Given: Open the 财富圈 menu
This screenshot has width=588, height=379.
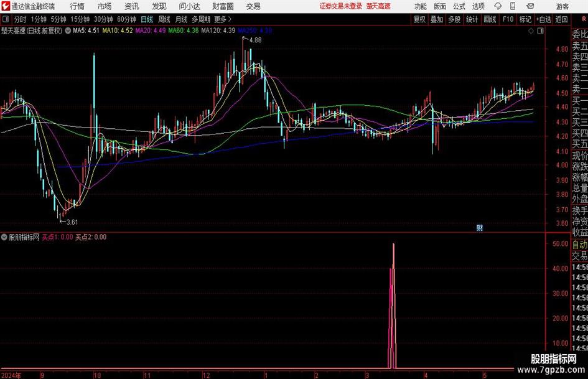Looking at the screenshot, I should click(x=223, y=6).
